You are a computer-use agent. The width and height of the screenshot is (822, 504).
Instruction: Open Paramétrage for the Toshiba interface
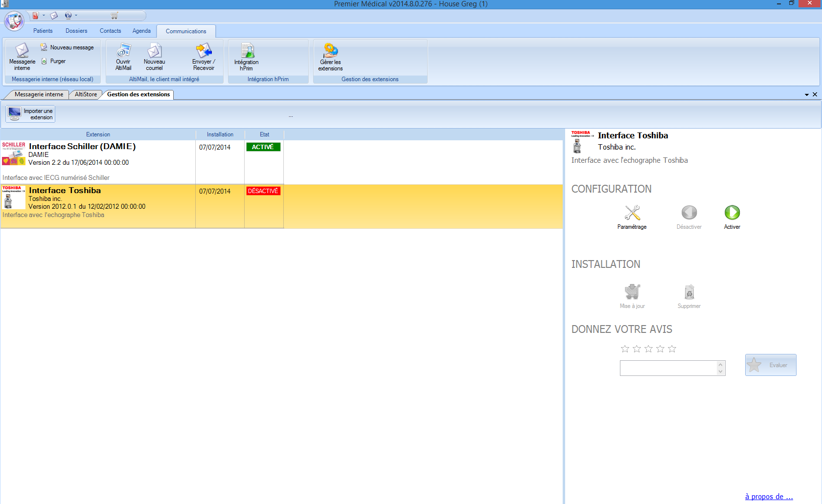tap(632, 217)
